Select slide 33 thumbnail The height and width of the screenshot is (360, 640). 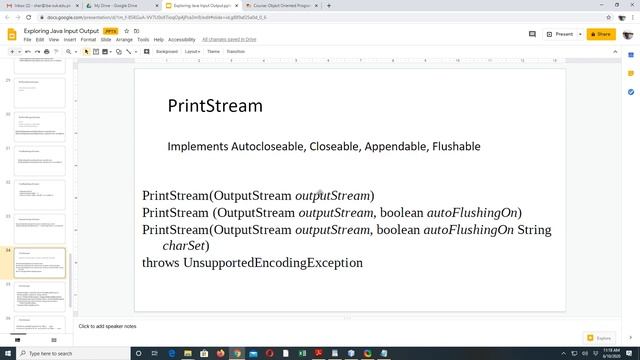pyautogui.click(x=40, y=229)
